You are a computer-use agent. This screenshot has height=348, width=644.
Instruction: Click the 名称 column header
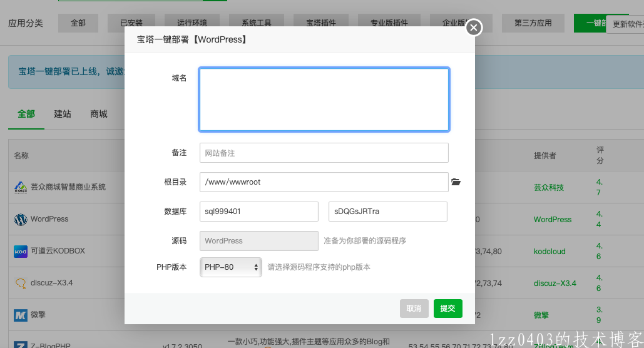[x=21, y=156]
